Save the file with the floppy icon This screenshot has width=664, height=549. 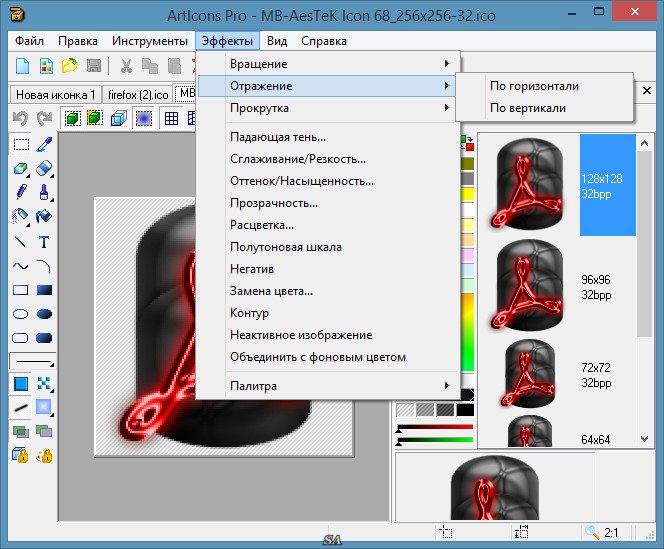(x=94, y=66)
